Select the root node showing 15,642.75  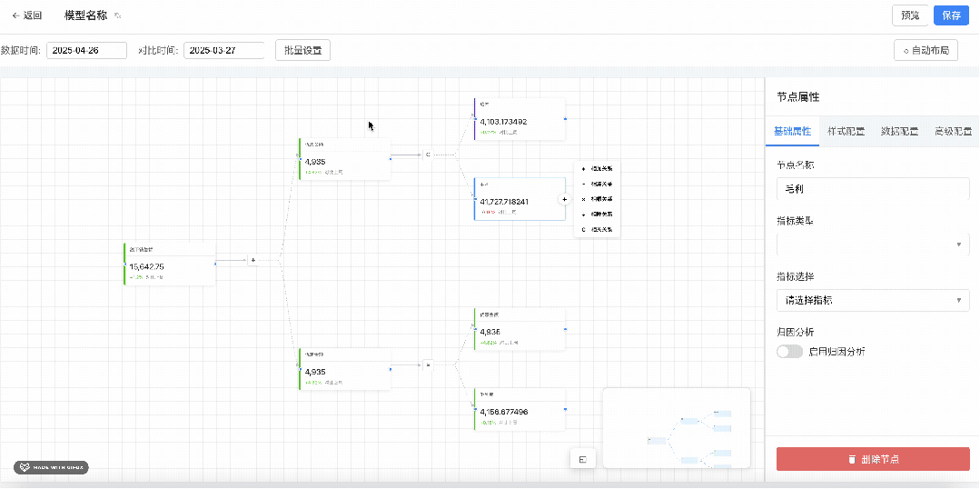pos(169,264)
